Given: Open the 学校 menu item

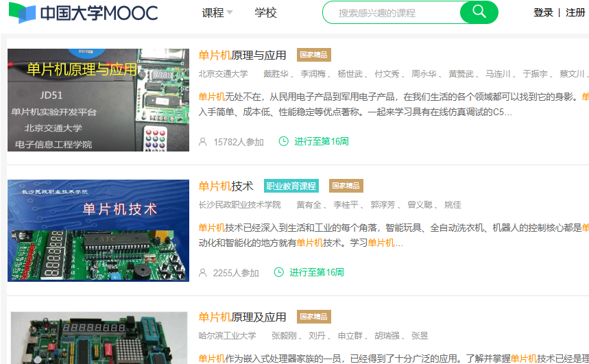Looking at the screenshot, I should pos(265,13).
